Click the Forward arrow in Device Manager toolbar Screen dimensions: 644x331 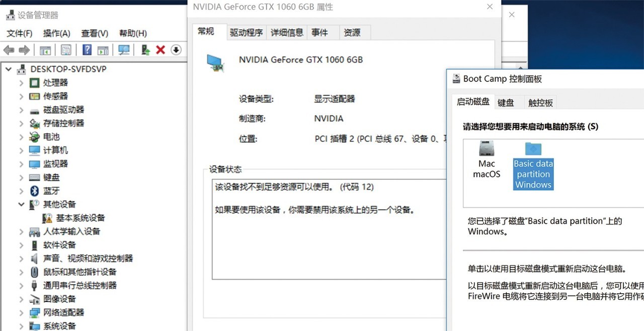tap(24, 50)
